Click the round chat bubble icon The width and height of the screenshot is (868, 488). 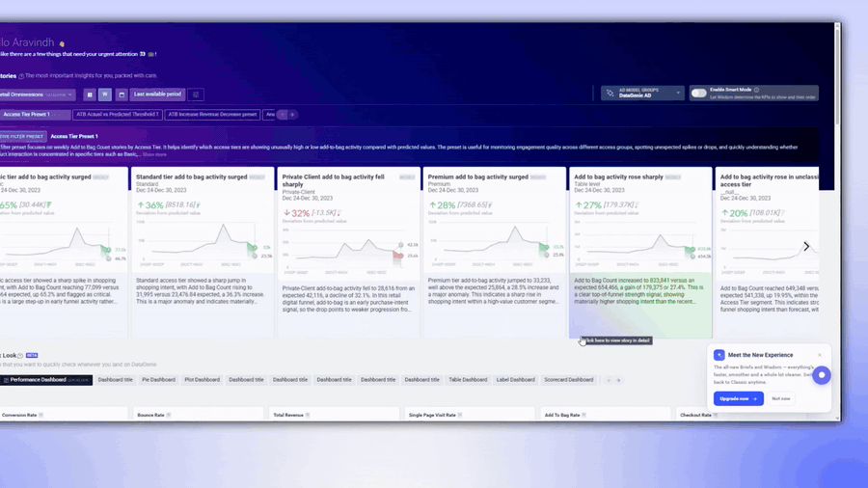(822, 375)
